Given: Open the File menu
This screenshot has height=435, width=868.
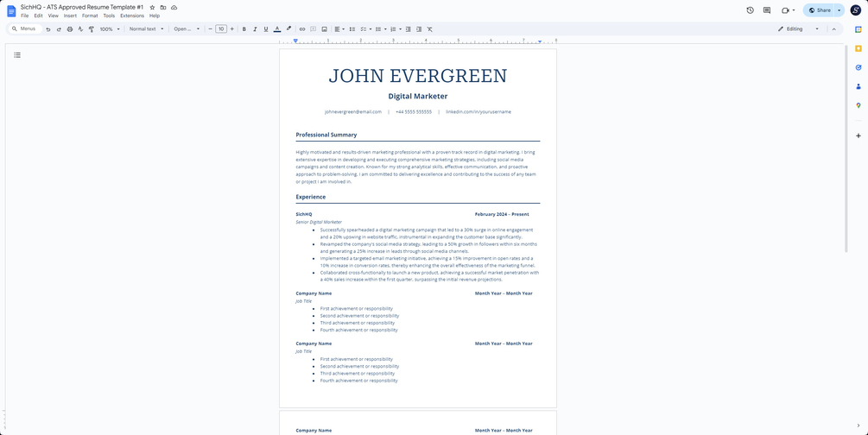Looking at the screenshot, I should [24, 16].
